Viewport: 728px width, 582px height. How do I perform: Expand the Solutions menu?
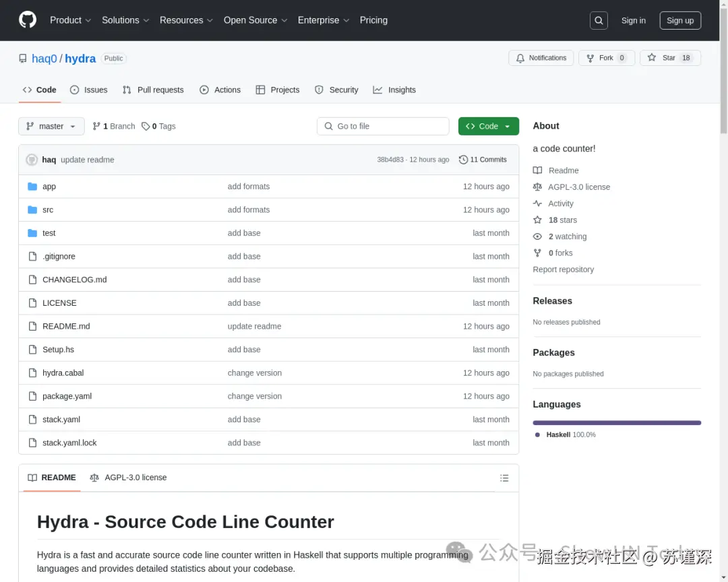pos(125,20)
